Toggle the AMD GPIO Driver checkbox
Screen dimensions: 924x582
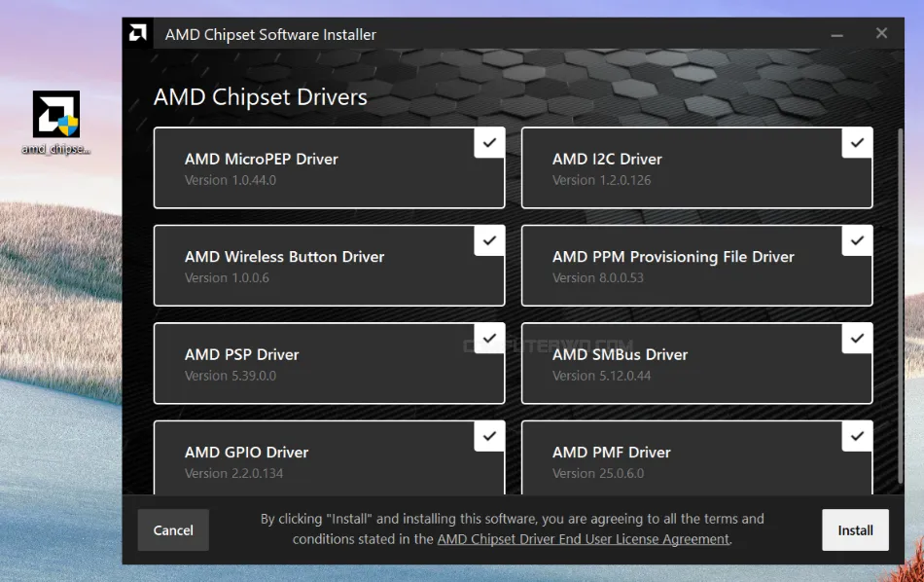(489, 436)
